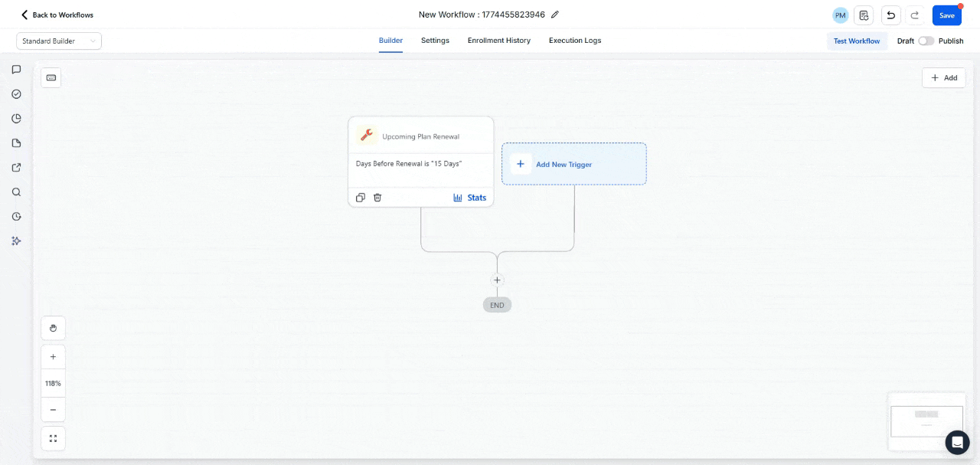Screen dimensions: 980x465
Task: Open keyboard shortcuts icon
Action: point(51,77)
